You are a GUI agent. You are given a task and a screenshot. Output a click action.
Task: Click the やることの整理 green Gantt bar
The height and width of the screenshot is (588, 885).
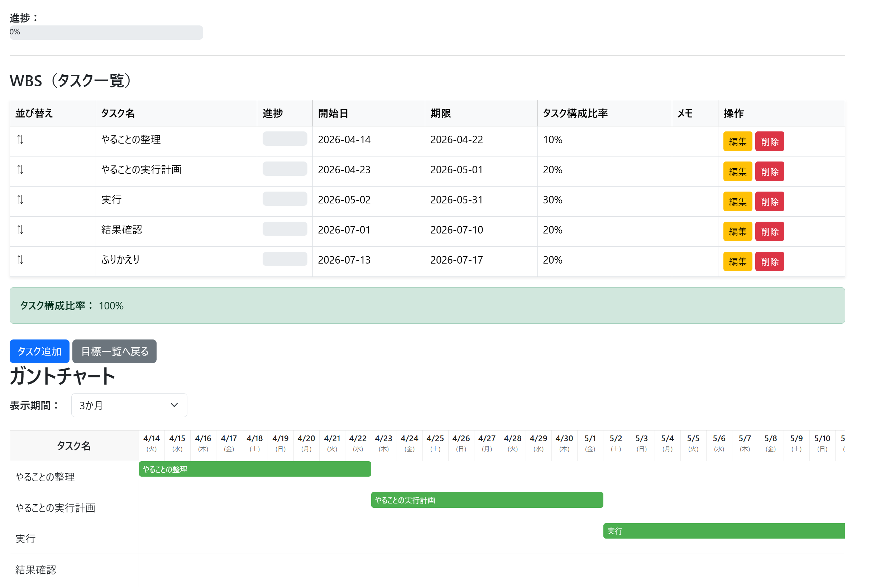click(255, 469)
